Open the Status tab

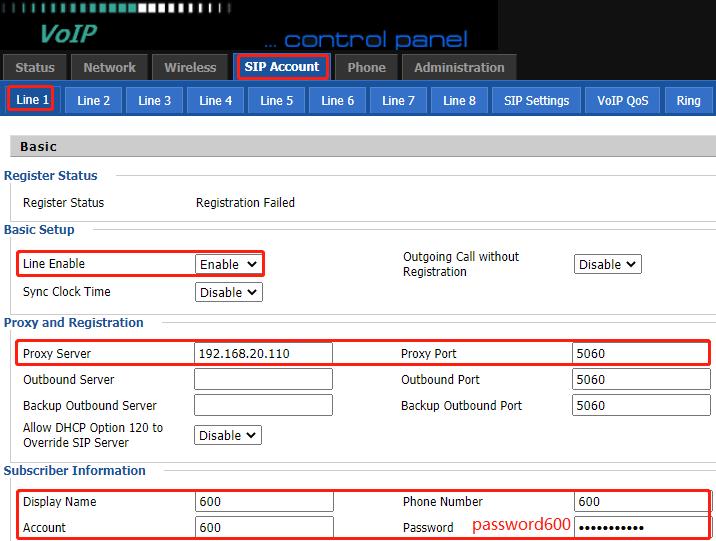(x=35, y=68)
